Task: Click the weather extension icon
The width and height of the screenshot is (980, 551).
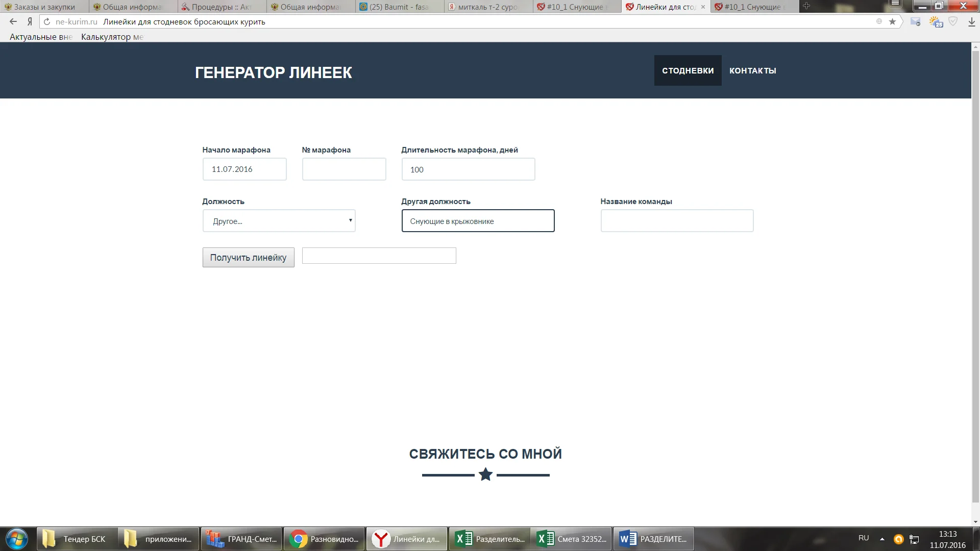Action: (936, 21)
